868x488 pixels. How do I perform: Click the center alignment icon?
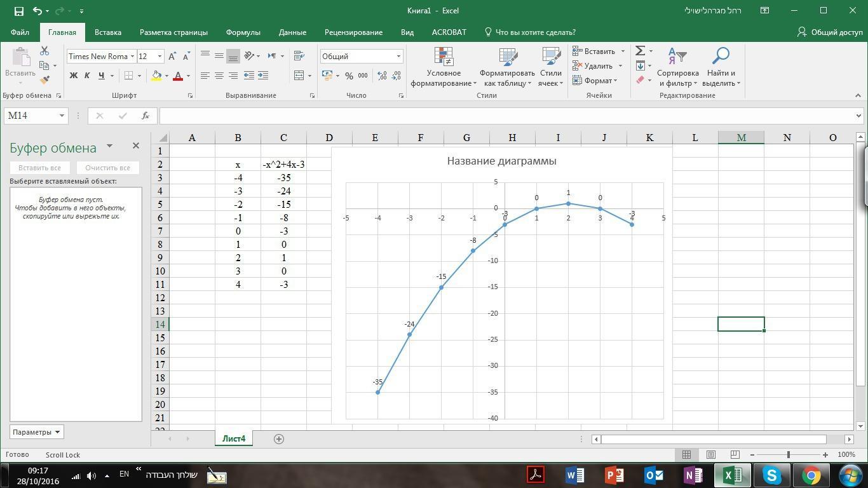coord(219,76)
